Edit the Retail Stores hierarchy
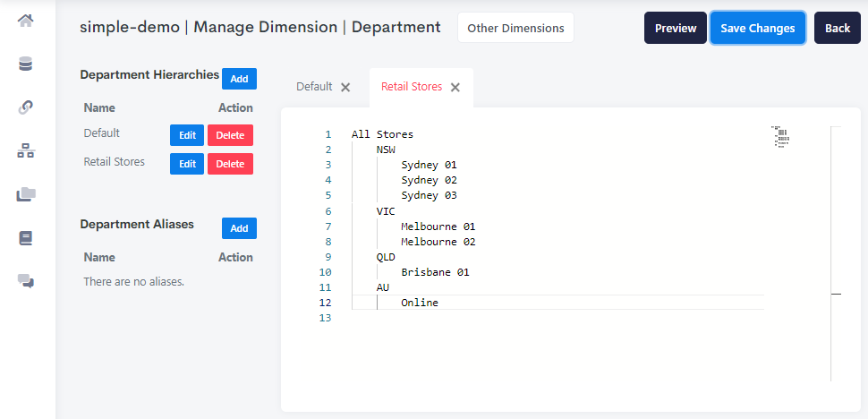The width and height of the screenshot is (868, 419). (187, 164)
